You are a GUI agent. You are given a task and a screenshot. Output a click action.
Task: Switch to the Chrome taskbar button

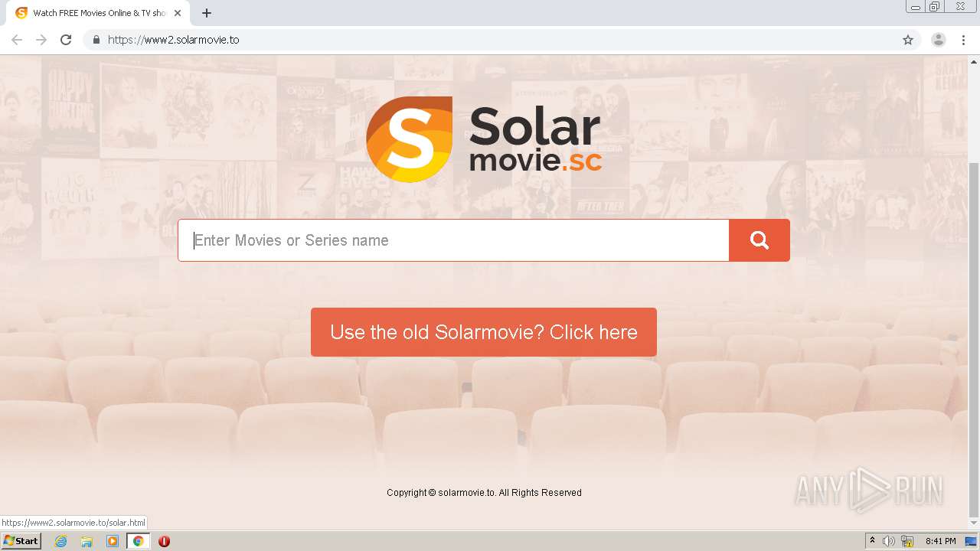click(138, 541)
